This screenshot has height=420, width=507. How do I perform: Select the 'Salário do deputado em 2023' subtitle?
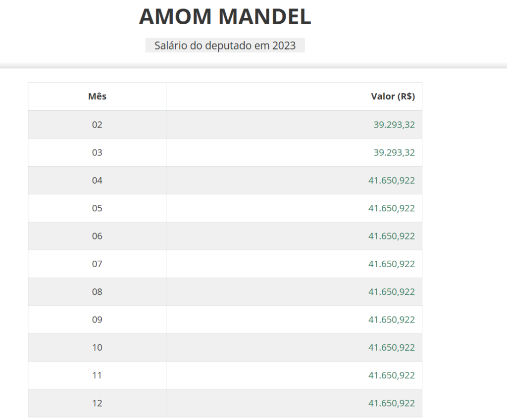[225, 46]
